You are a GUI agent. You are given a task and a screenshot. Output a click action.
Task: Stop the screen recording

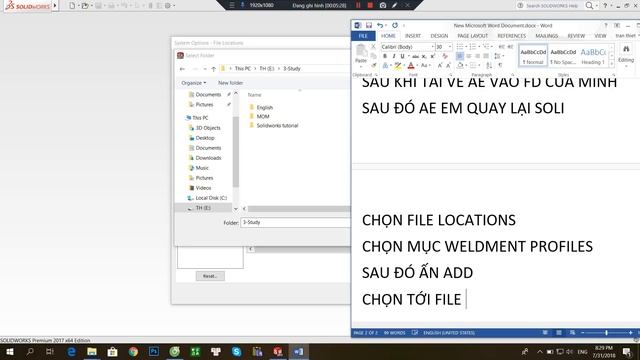tap(370, 5)
